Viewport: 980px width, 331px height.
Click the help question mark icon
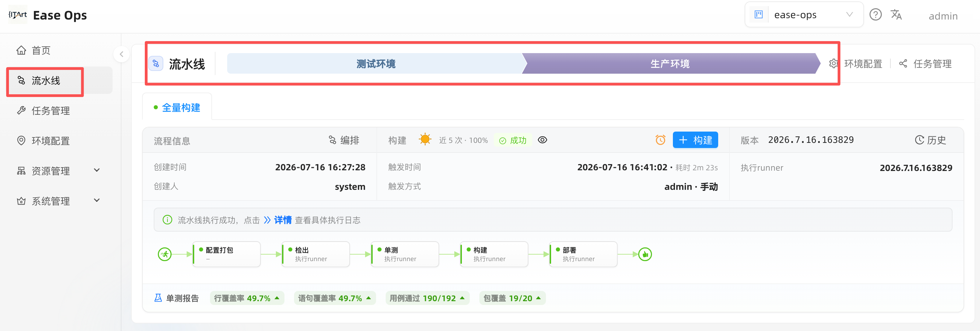[x=875, y=15]
